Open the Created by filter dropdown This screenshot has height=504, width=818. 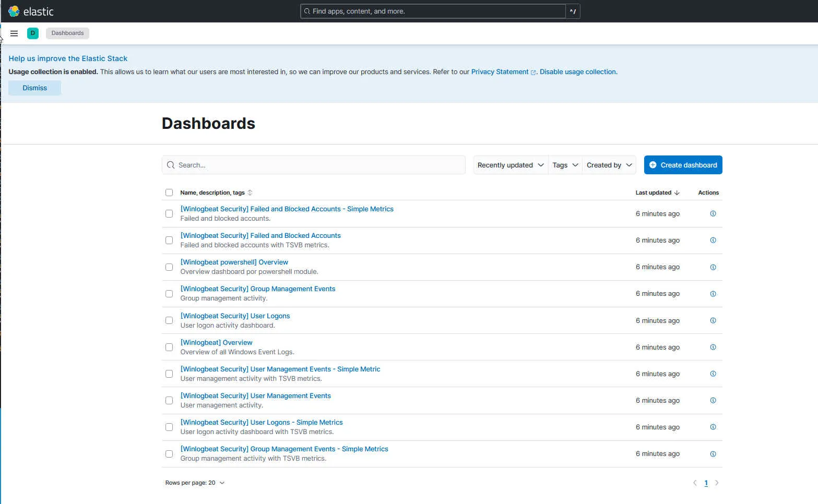609,165
